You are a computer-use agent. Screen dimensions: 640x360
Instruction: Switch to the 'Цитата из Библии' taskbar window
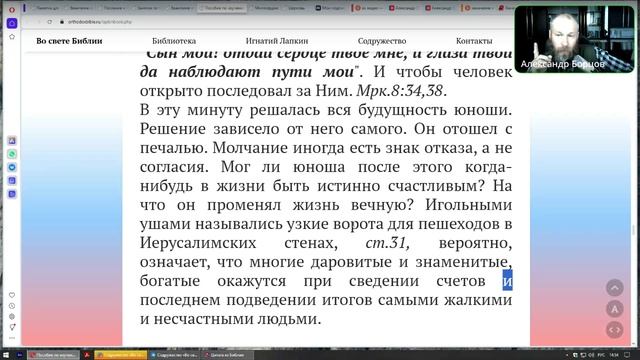point(228,355)
